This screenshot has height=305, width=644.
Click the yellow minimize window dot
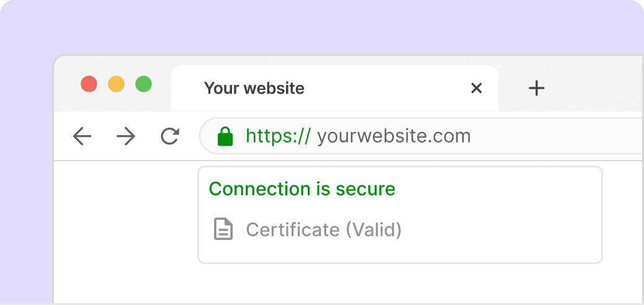point(116,84)
